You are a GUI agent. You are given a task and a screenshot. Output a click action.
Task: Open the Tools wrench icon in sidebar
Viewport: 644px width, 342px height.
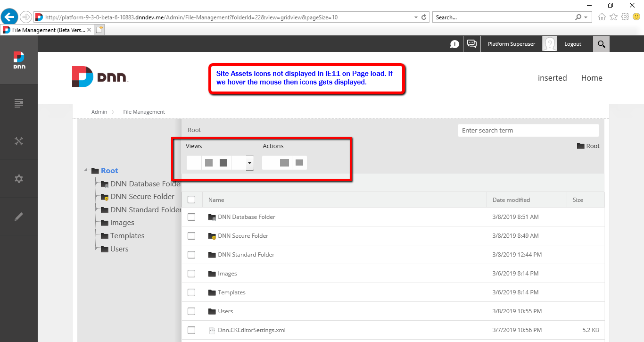(19, 141)
